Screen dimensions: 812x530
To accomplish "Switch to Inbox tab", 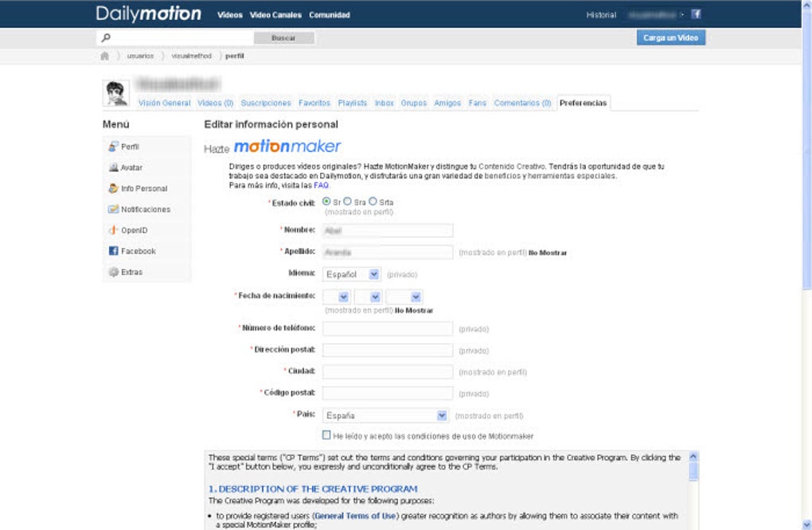I will [385, 103].
